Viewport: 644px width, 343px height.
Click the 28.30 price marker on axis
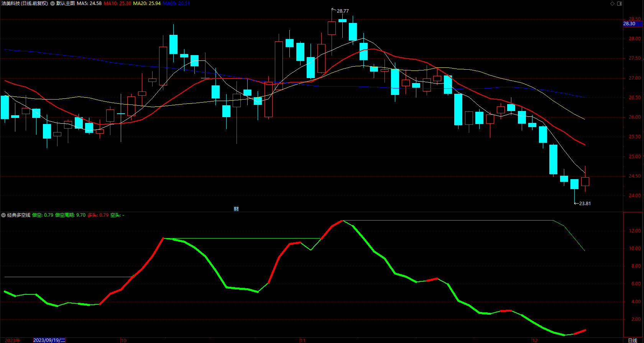click(x=633, y=24)
